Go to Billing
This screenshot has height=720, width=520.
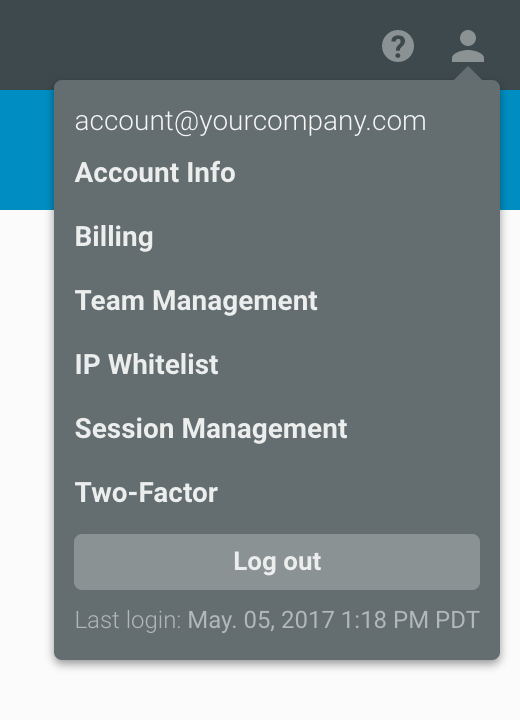(x=114, y=237)
